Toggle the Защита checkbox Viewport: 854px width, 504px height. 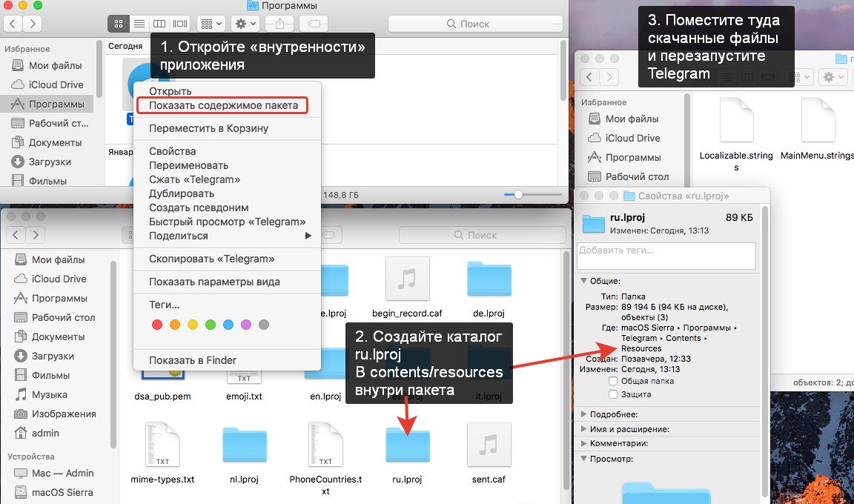click(x=613, y=394)
